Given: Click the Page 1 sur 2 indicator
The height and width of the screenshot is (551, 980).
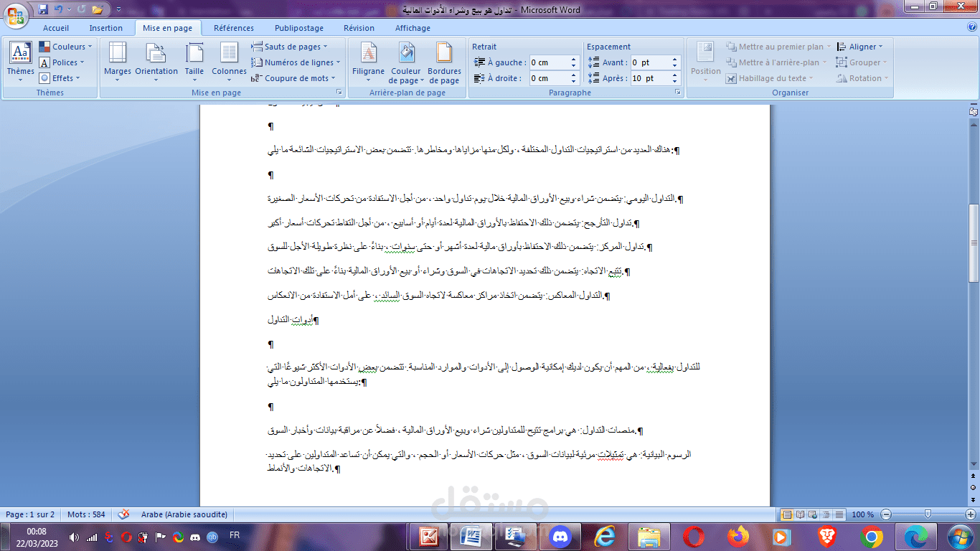Looking at the screenshot, I should [30, 514].
